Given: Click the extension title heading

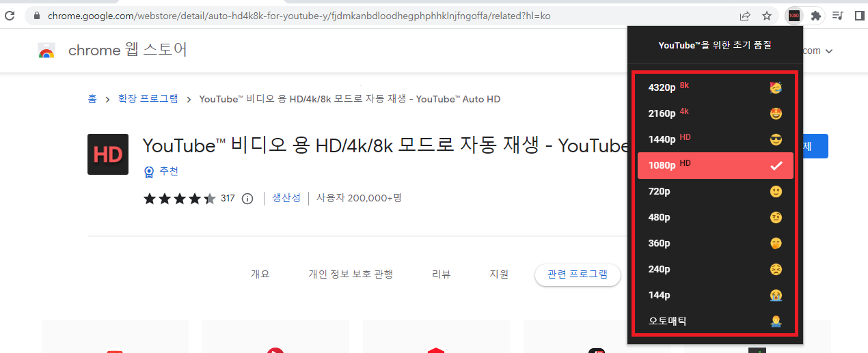Looking at the screenshot, I should 385,146.
